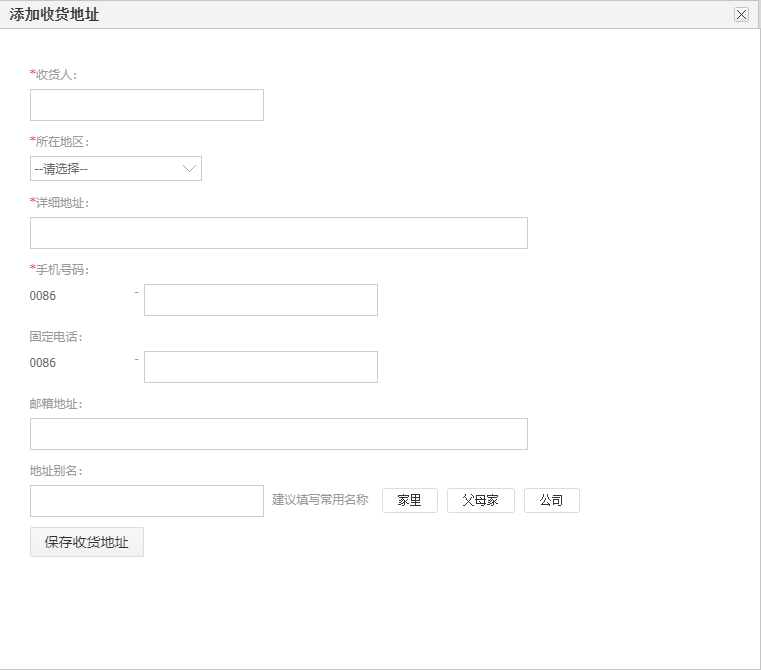Select the 0086 code beside 手机号码
This screenshot has width=761, height=670.
(43, 296)
